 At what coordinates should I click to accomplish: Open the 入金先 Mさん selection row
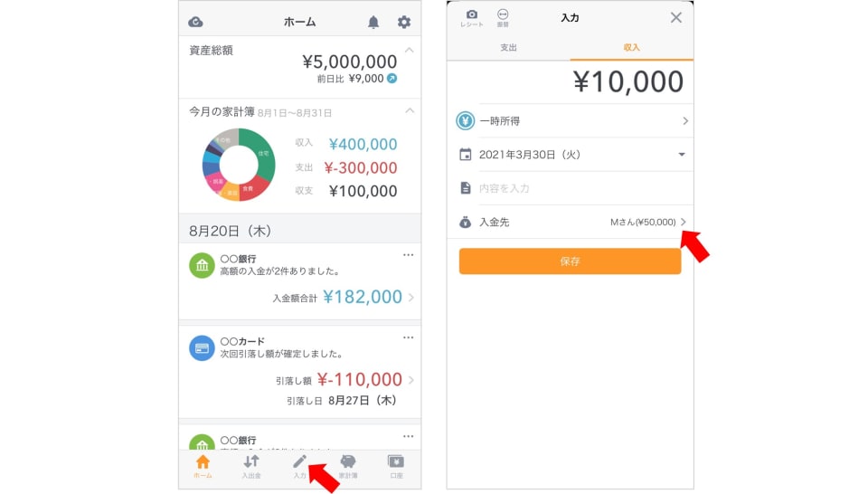(571, 222)
